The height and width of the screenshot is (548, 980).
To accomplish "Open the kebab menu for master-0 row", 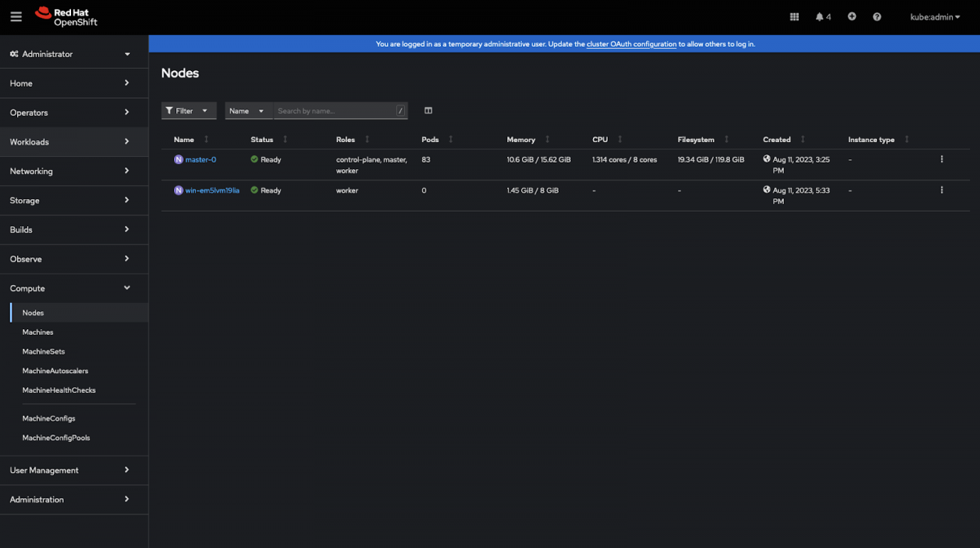I will point(942,158).
